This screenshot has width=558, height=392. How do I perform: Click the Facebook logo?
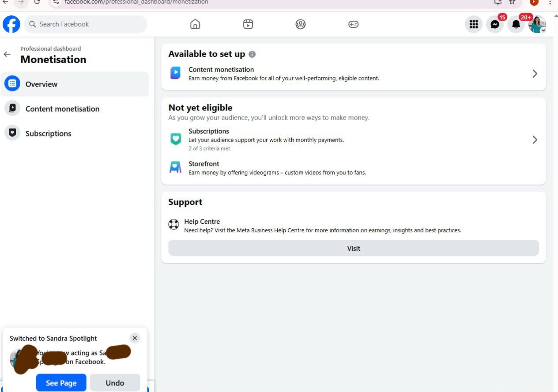[11, 24]
